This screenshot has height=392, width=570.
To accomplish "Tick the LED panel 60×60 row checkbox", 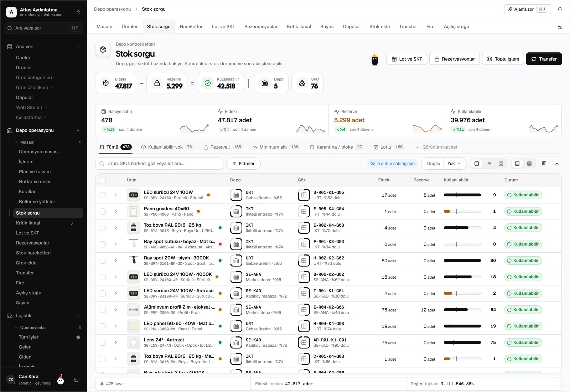I will [x=103, y=326].
